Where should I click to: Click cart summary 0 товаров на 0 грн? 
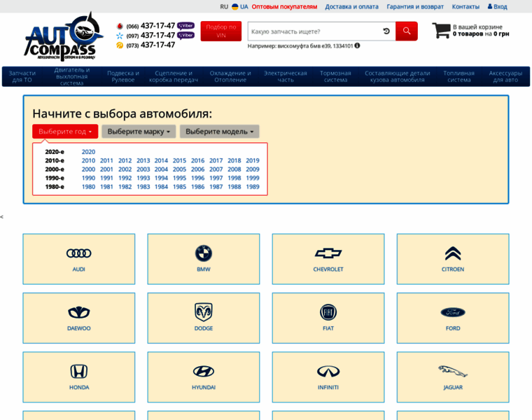coord(481,34)
